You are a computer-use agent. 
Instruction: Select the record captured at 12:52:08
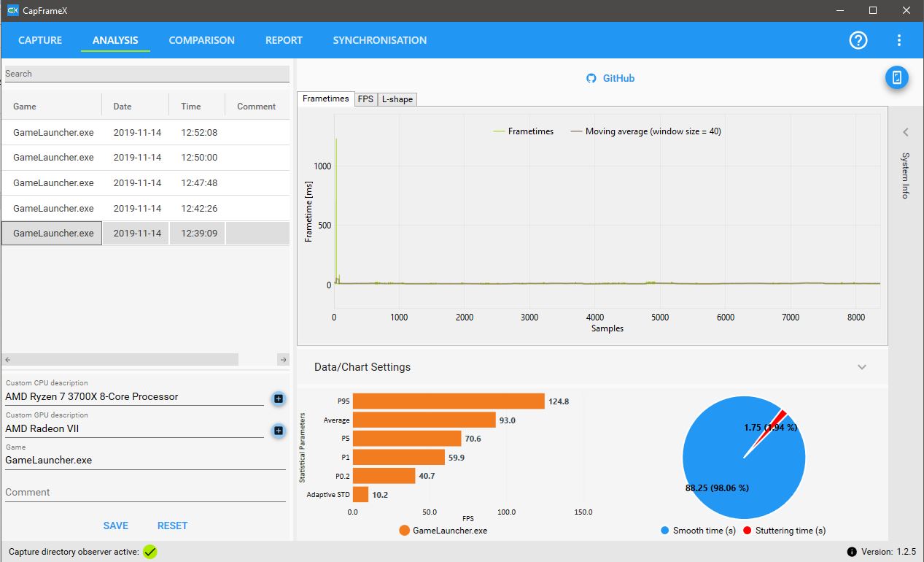click(x=146, y=133)
